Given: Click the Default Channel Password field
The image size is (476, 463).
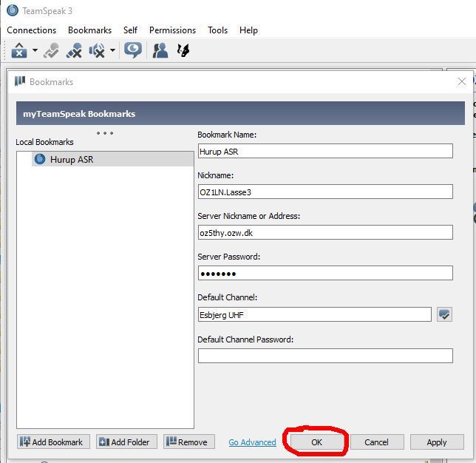Looking at the screenshot, I should [x=325, y=356].
